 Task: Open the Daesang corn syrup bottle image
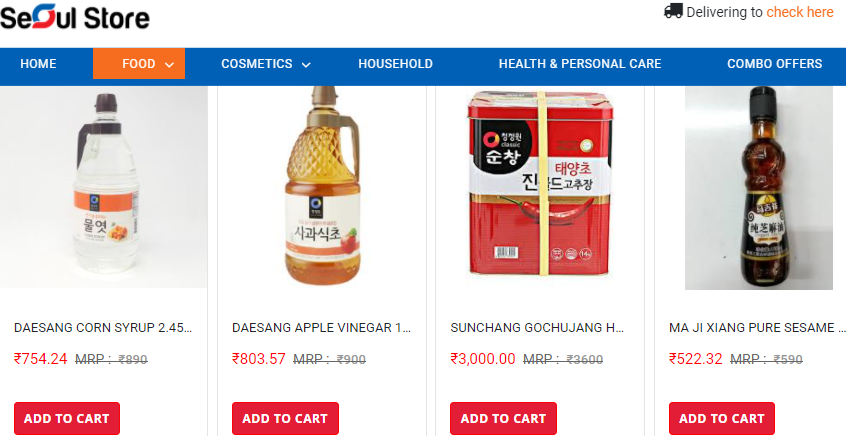point(104,187)
